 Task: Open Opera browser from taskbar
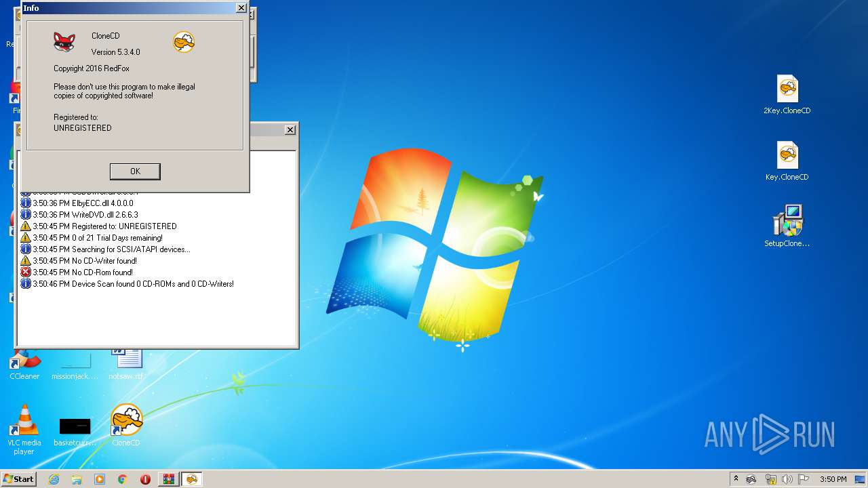point(145,479)
